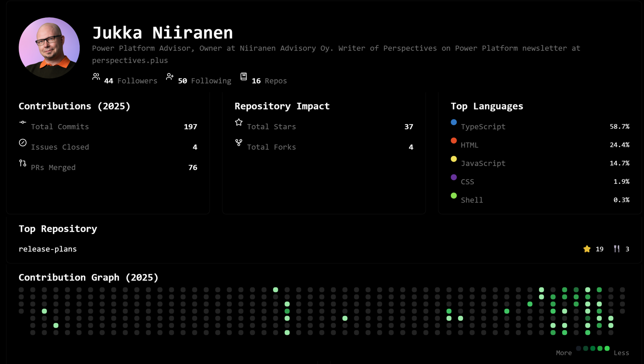Image resolution: width=644 pixels, height=364 pixels.
Task: Click the Total Stars star icon
Action: click(x=238, y=122)
